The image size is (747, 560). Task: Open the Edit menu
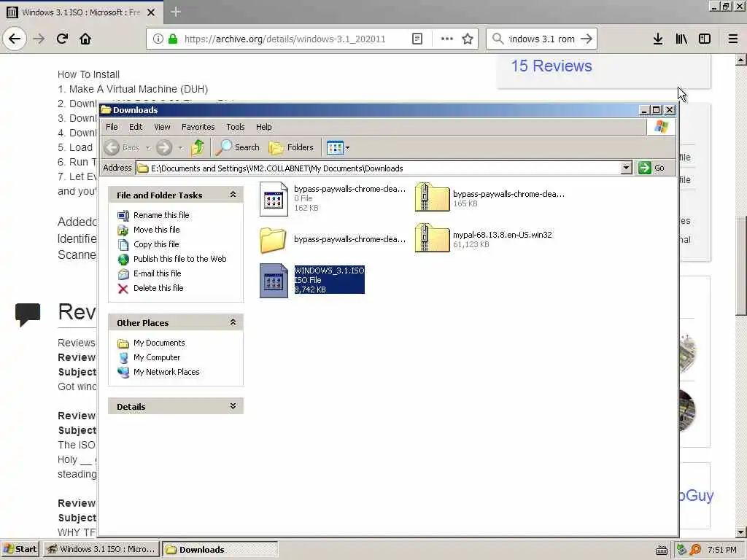click(x=136, y=127)
